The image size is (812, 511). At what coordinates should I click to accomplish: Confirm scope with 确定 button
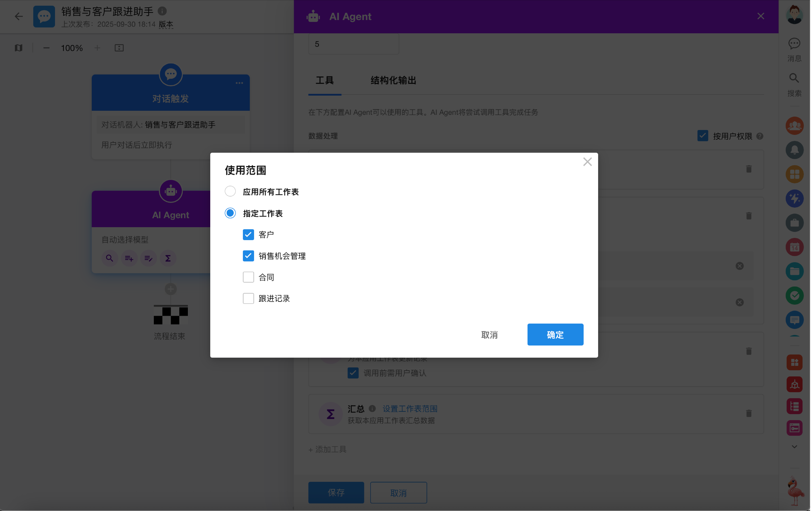555,334
